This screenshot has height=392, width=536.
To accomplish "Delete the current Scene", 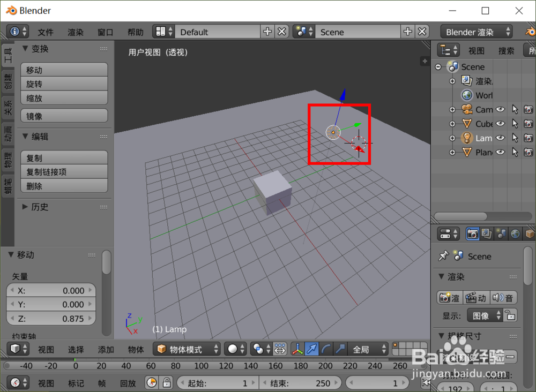I will pyautogui.click(x=422, y=32).
